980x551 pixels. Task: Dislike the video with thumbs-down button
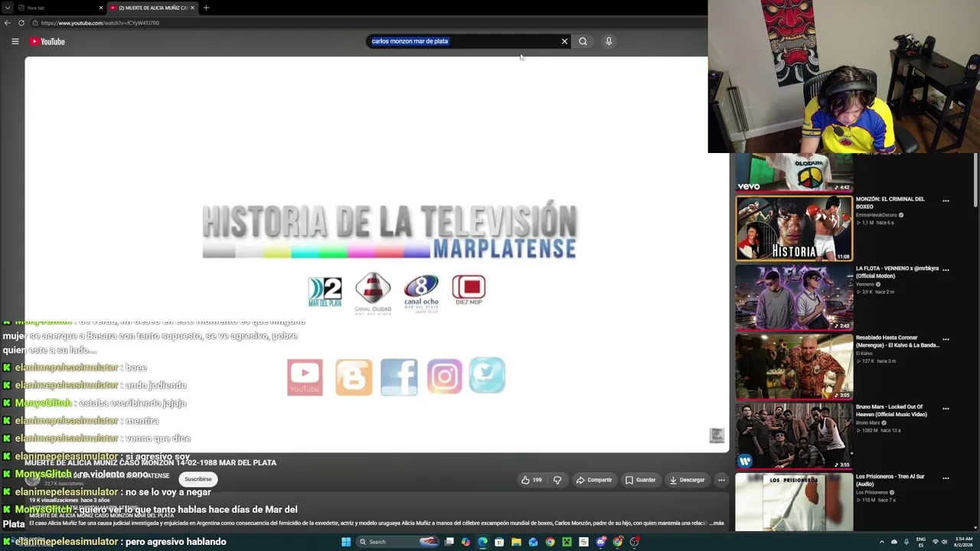tap(557, 480)
